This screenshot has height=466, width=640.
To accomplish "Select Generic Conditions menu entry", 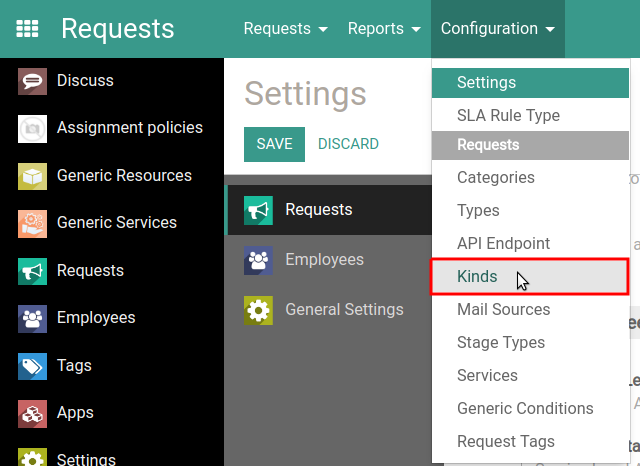I will [530, 408].
